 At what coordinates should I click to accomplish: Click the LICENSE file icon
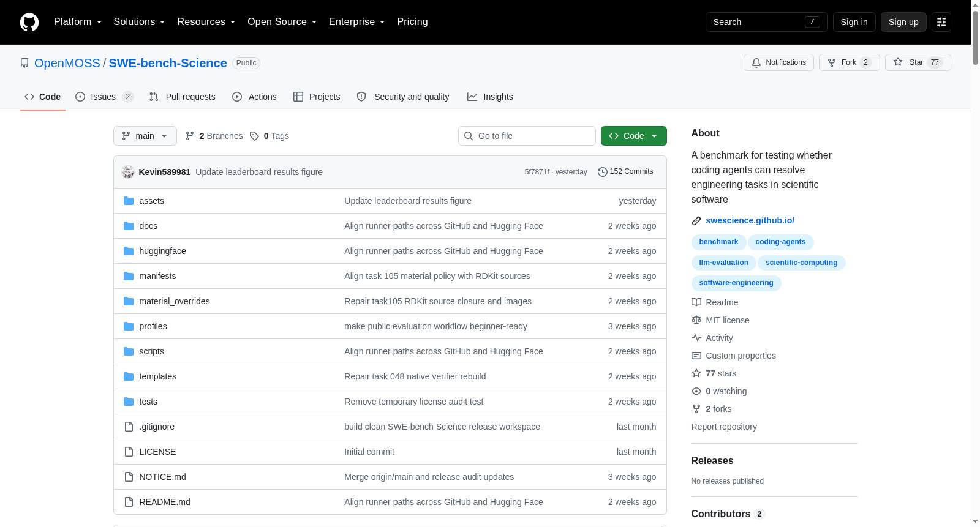[129, 452]
